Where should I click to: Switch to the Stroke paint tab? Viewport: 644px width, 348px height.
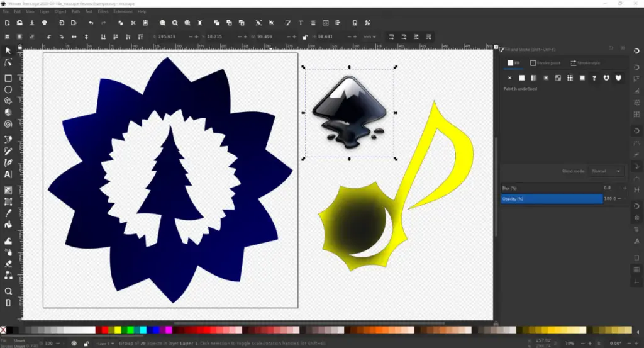[x=545, y=63]
